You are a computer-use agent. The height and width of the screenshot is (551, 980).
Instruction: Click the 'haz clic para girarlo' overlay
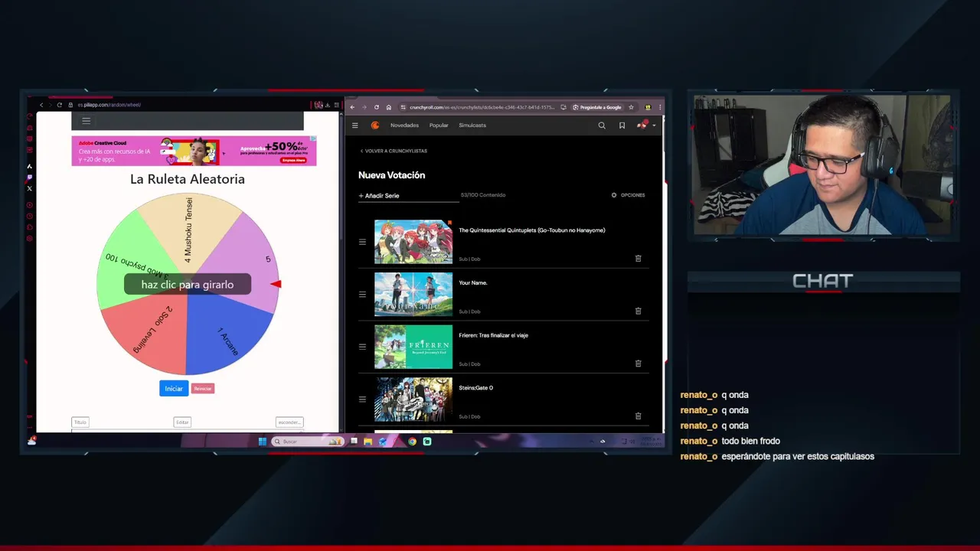point(188,285)
